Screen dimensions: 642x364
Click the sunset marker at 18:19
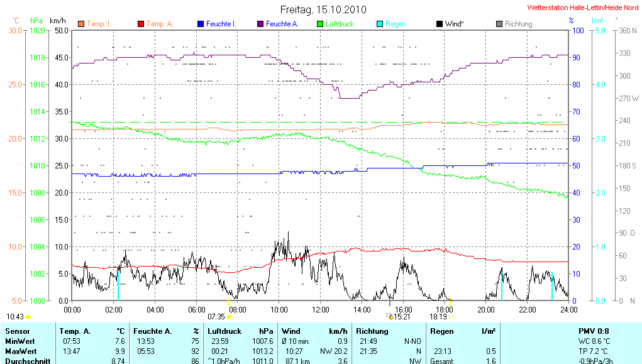(450, 316)
